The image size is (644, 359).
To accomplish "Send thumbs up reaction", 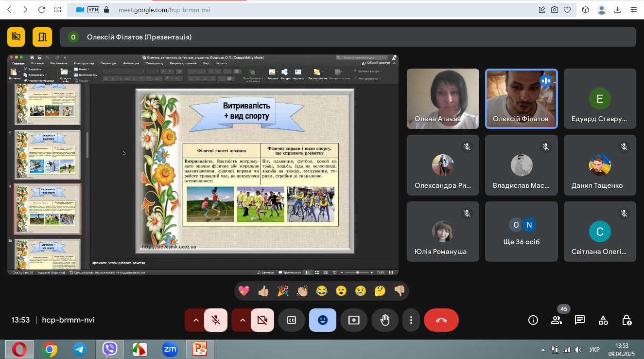I will pos(263,291).
